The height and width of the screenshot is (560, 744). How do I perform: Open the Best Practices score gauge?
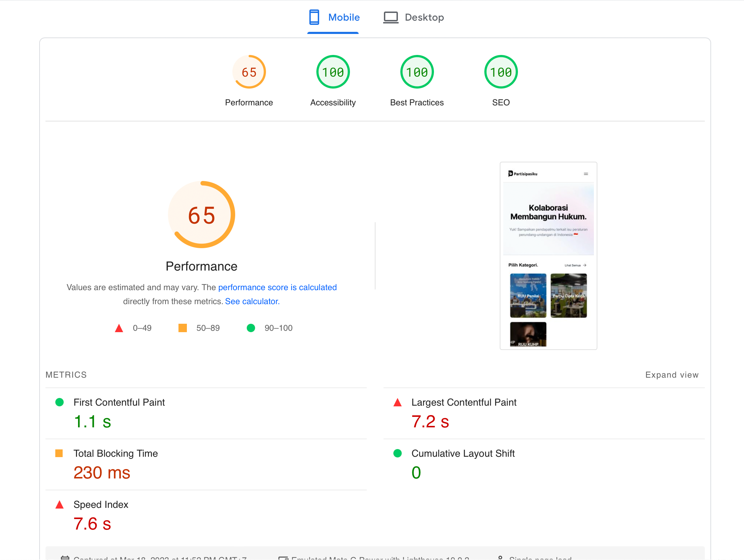(417, 72)
